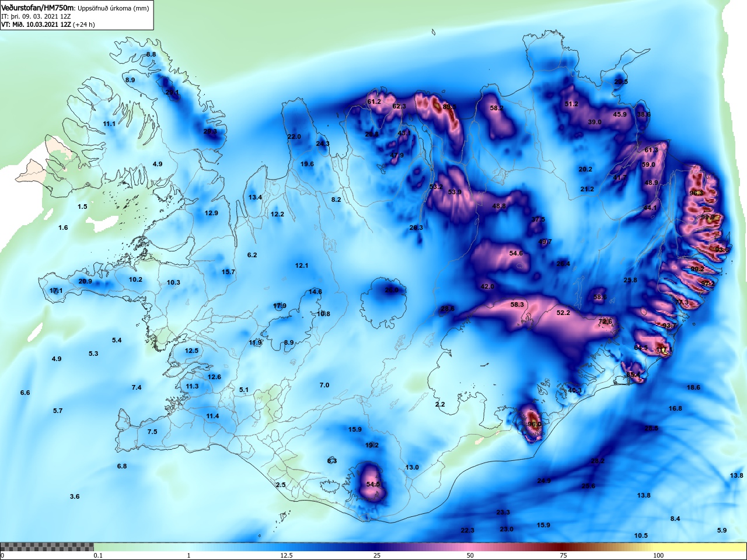Click the precipitation value 39.0
This screenshot has height=560, width=747.
595,122
